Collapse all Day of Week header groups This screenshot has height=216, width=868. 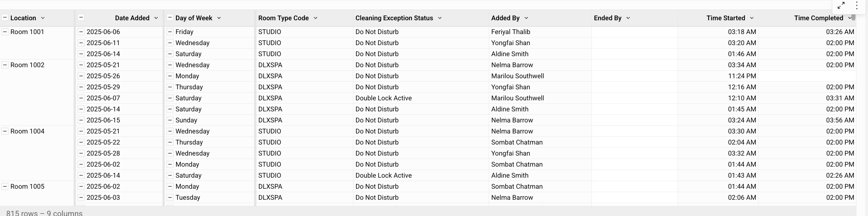pyautogui.click(x=170, y=17)
